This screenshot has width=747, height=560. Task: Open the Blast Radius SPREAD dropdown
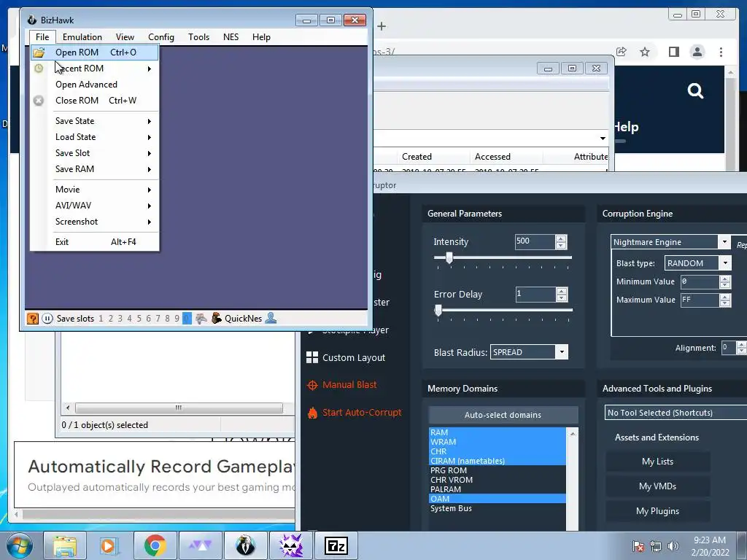[562, 352]
